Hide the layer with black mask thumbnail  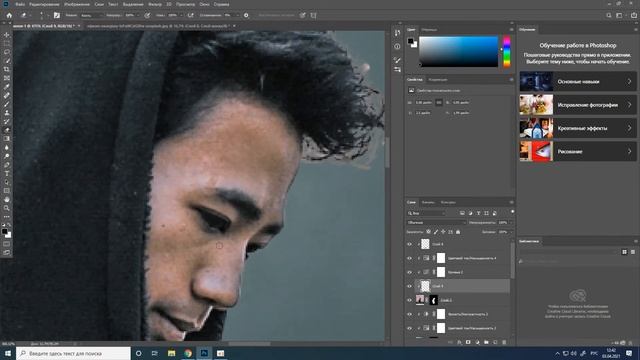point(409,300)
